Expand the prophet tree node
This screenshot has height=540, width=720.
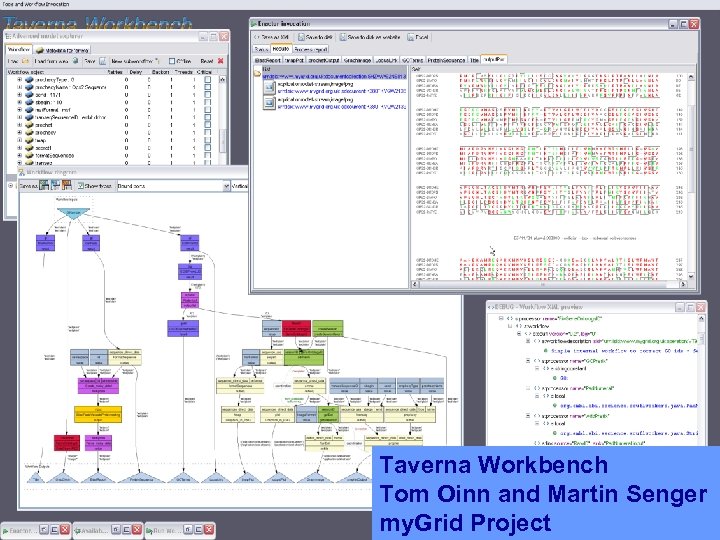19,125
